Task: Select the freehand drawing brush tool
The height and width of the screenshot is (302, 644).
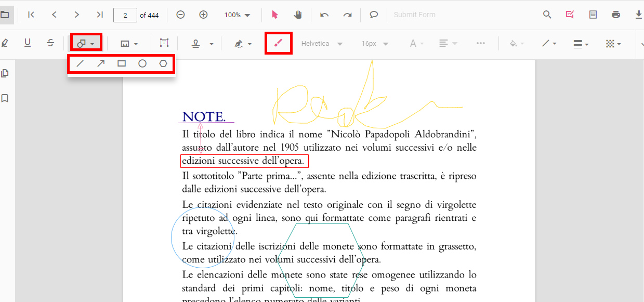Action: point(278,43)
